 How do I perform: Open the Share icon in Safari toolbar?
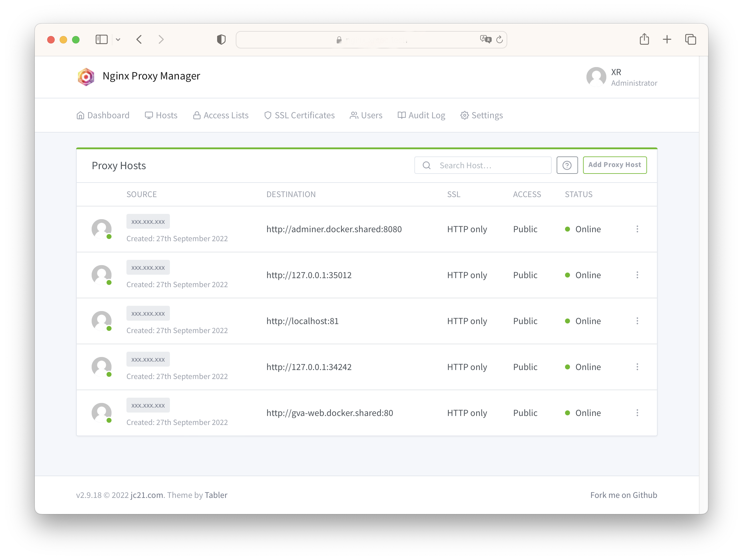pyautogui.click(x=644, y=39)
